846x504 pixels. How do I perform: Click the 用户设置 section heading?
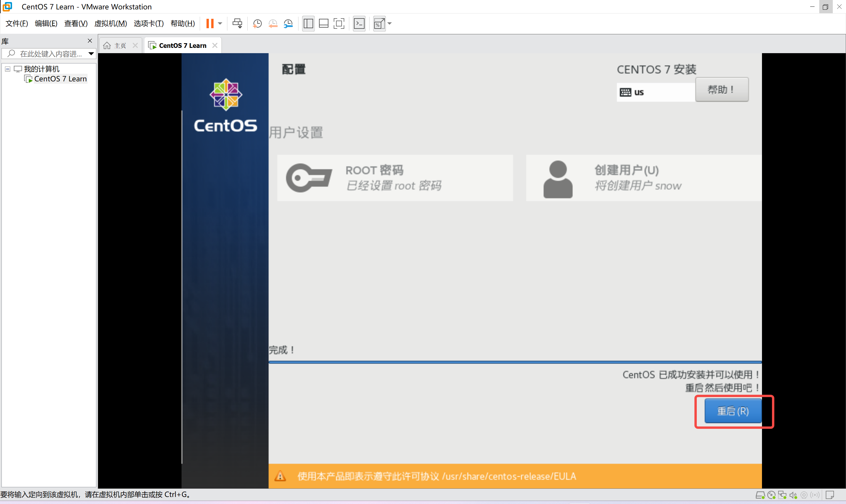[296, 132]
